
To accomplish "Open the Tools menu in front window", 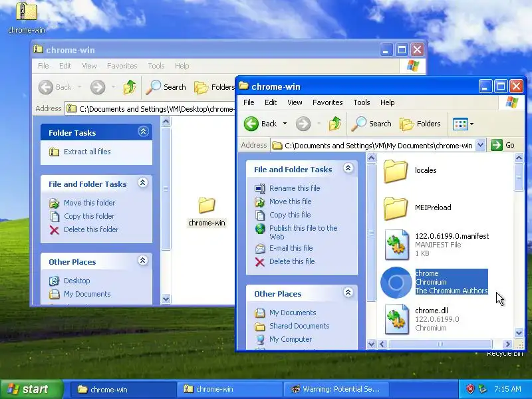I will tap(362, 102).
